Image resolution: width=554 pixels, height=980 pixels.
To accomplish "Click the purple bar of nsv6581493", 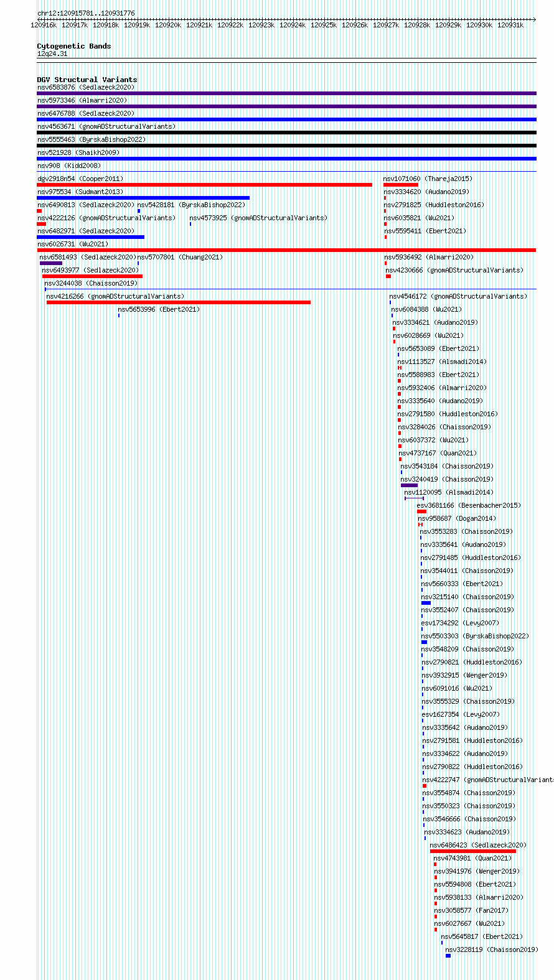I will 51,263.
